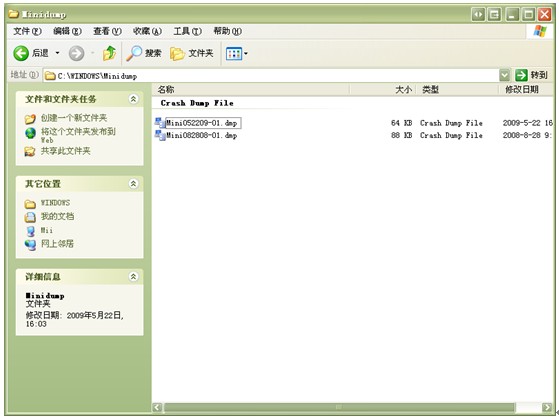The width and height of the screenshot is (559, 418).
Task: Click the horizontal scrollbar right arrow
Action: (x=547, y=407)
